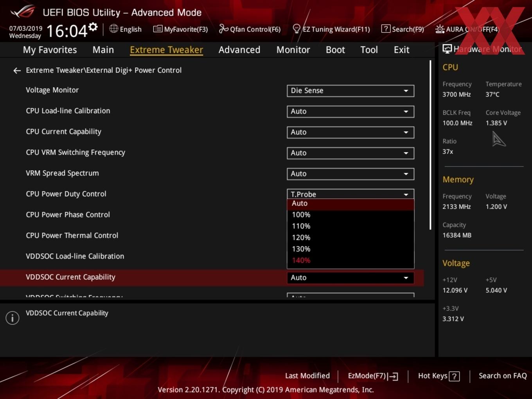Select the VDDSOC Current Capability row label
This screenshot has width=532, height=399.
pos(70,277)
